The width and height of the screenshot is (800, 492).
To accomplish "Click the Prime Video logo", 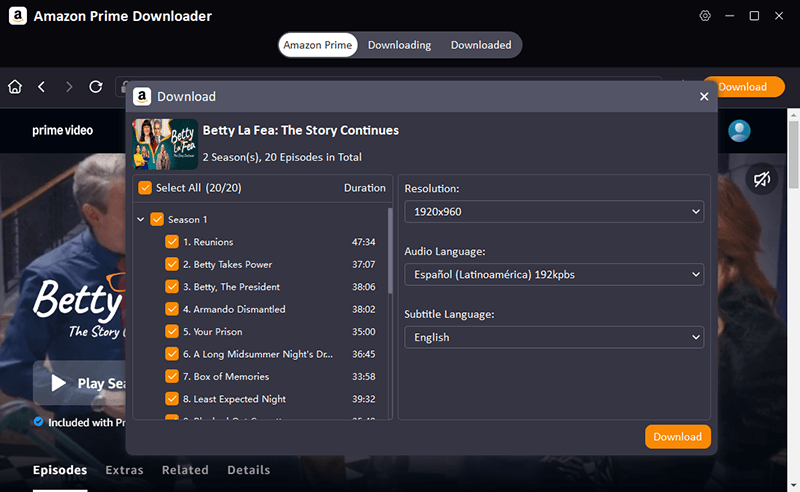I will pyautogui.click(x=63, y=131).
